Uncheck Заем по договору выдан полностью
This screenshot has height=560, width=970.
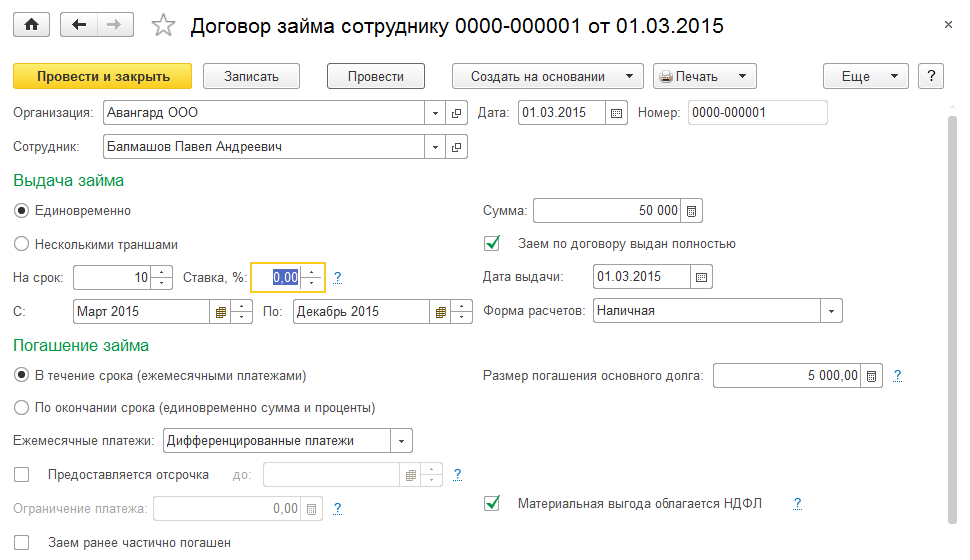[491, 243]
